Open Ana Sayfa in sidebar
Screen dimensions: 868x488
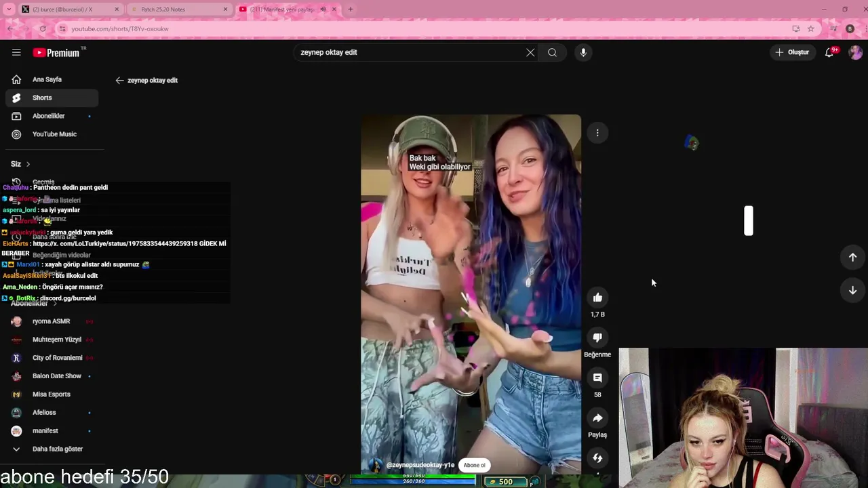tap(52, 79)
